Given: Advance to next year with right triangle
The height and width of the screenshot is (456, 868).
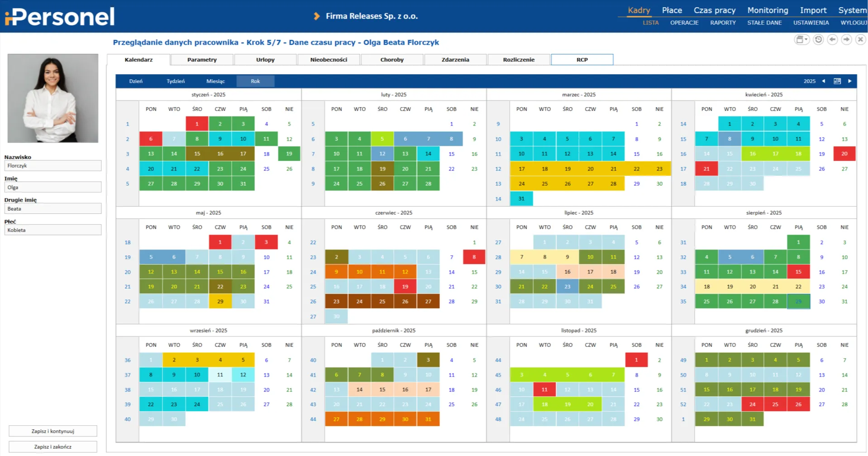Looking at the screenshot, I should click(850, 81).
